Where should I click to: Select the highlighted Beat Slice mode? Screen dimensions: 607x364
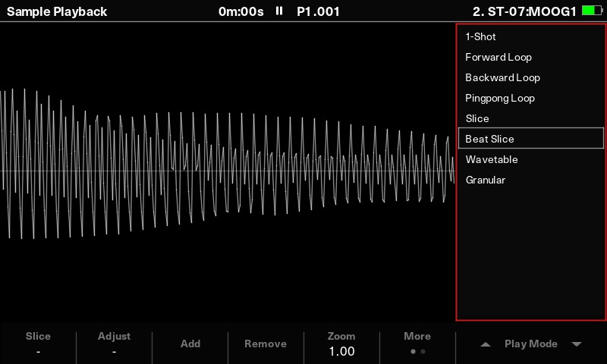click(x=530, y=138)
